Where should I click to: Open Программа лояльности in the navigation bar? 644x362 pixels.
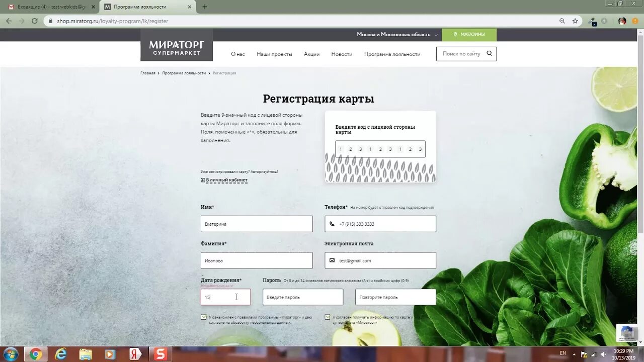click(392, 54)
